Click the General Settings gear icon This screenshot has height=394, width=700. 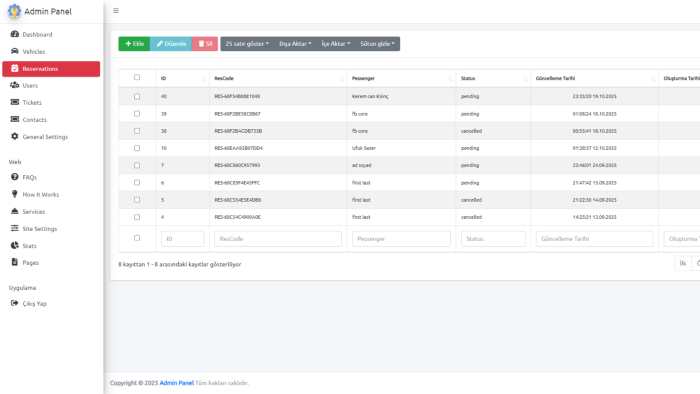coord(15,136)
